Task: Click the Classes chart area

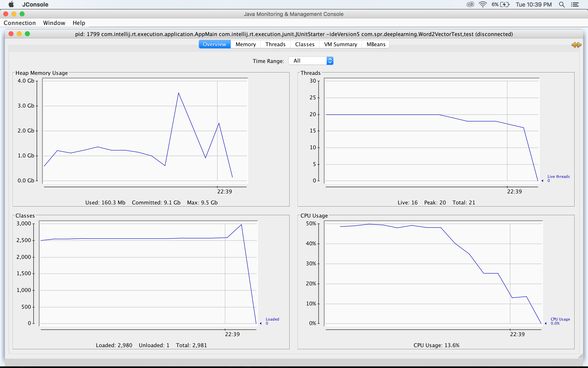Action: pos(148,273)
